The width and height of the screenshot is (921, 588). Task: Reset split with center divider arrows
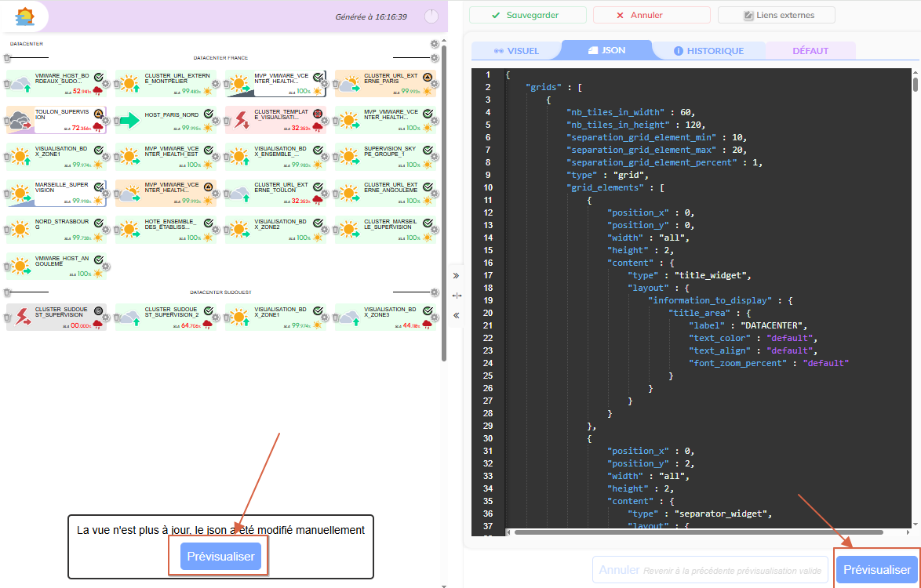[x=456, y=296]
